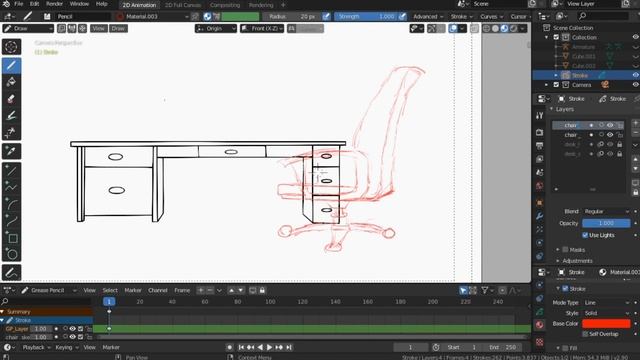The image size is (640, 360).
Task: Toggle radius pen pressure icon
Action: click(x=326, y=16)
